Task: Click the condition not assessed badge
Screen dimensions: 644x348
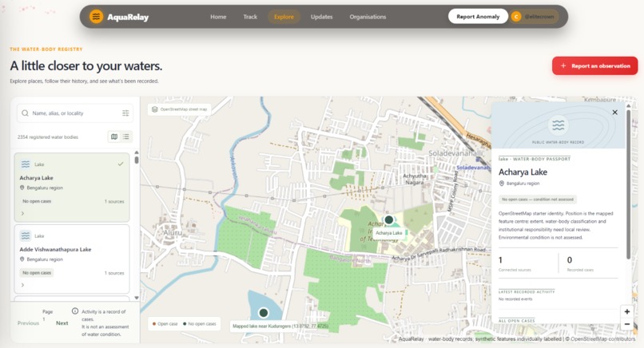Action: click(x=538, y=200)
